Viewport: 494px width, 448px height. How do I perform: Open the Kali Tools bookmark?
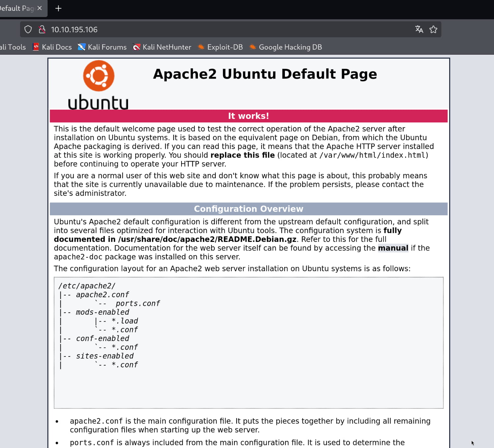(13, 47)
